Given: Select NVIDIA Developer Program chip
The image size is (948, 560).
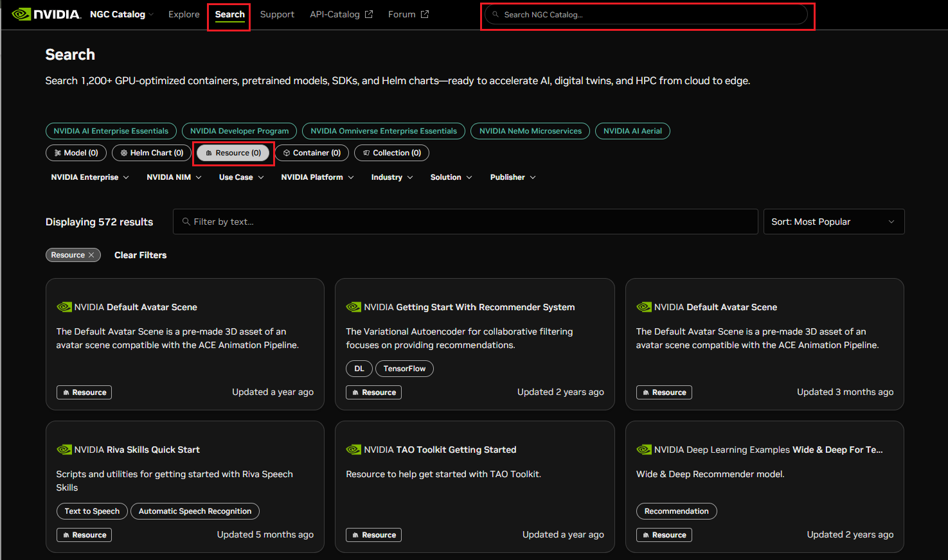Looking at the screenshot, I should click(239, 131).
